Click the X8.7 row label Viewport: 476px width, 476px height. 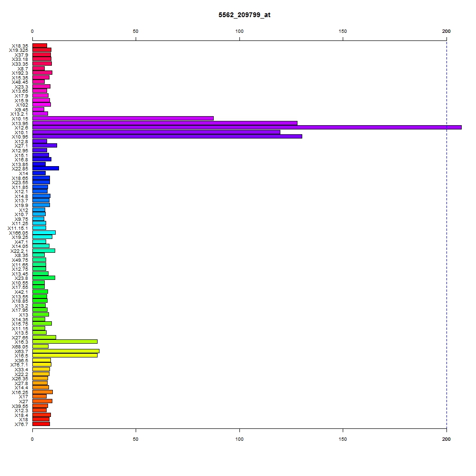point(23,69)
